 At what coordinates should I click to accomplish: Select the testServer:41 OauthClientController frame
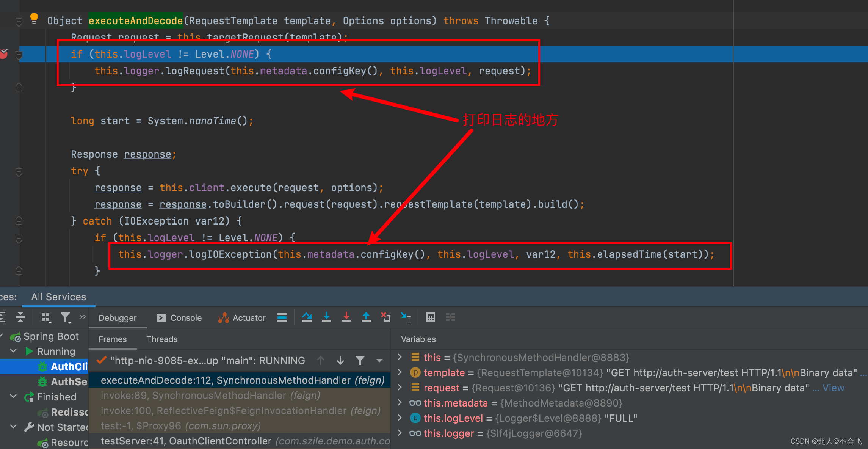[240, 441]
